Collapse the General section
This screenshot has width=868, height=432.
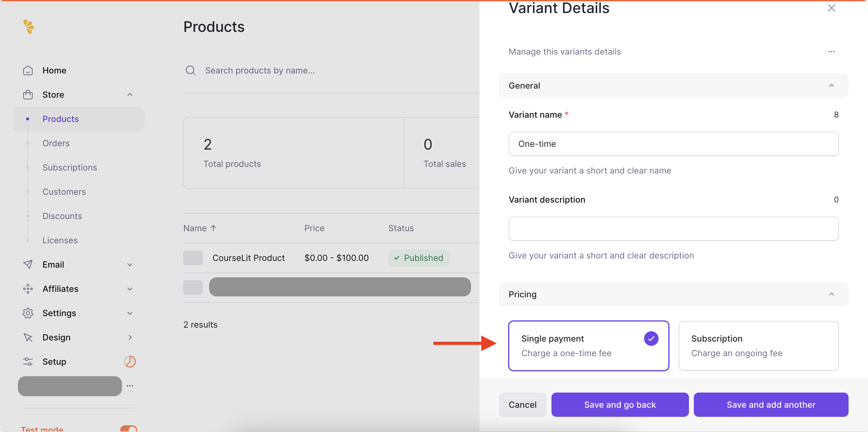tap(831, 86)
